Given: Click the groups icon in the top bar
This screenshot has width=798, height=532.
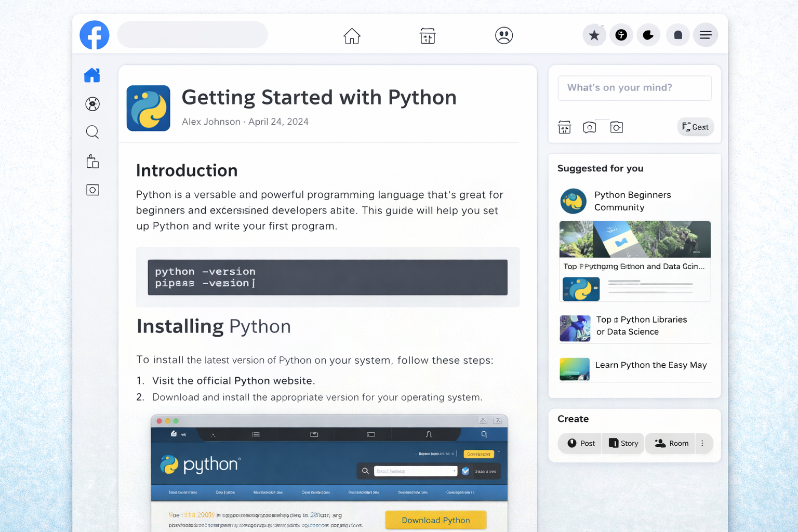Looking at the screenshot, I should [504, 35].
